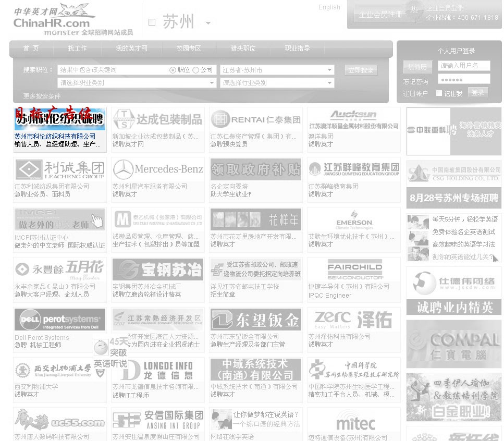Viewport: 504px width, 441px height.
Task: Open the 东望钣金 logo ad
Action: tap(256, 320)
